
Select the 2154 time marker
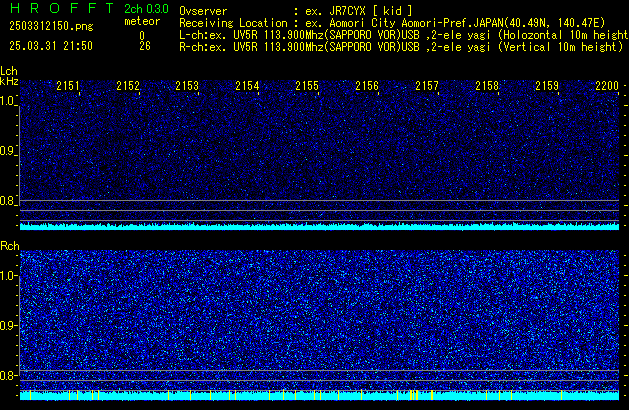[247, 86]
